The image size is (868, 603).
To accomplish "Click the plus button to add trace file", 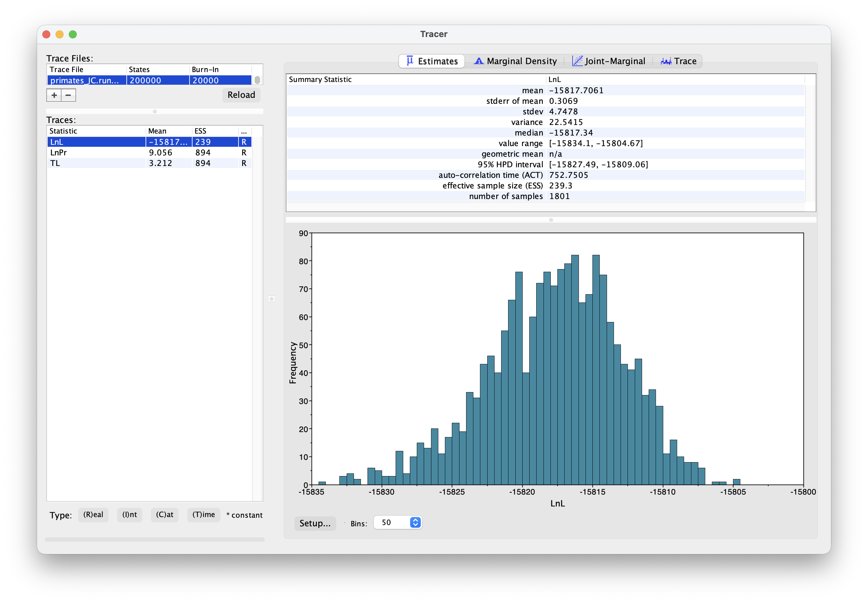I will tap(54, 95).
